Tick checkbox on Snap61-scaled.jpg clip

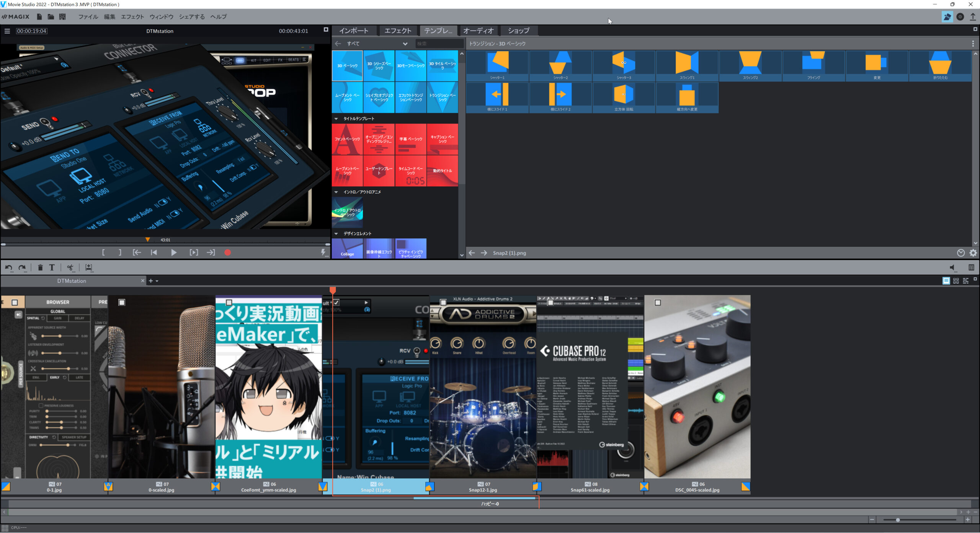pos(550,303)
